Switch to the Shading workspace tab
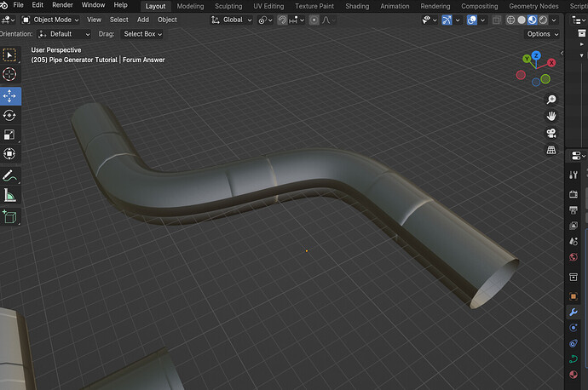588x390 pixels. 357,6
